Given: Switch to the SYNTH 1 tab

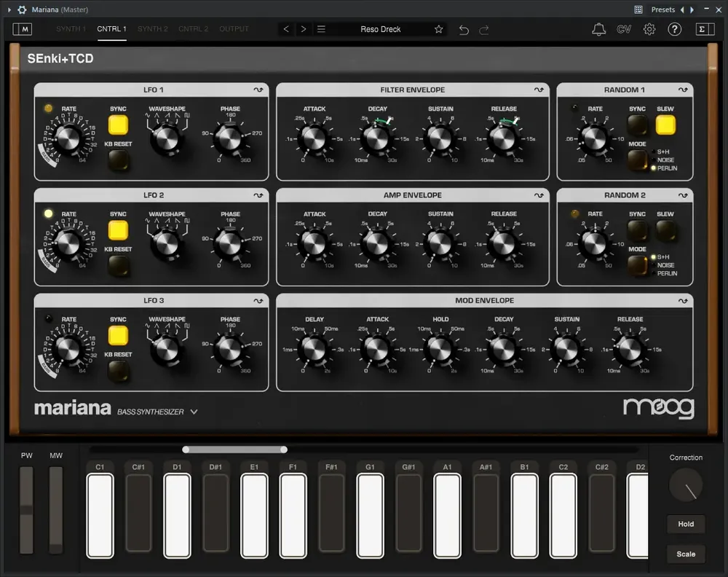Looking at the screenshot, I should coord(71,29).
